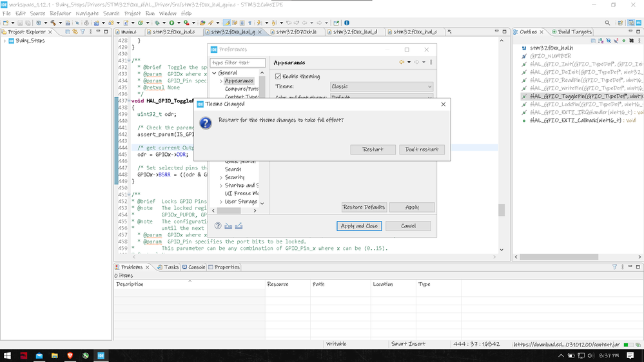Expand the User Storage node
Screen dimensions: 644x362
pyautogui.click(x=221, y=202)
